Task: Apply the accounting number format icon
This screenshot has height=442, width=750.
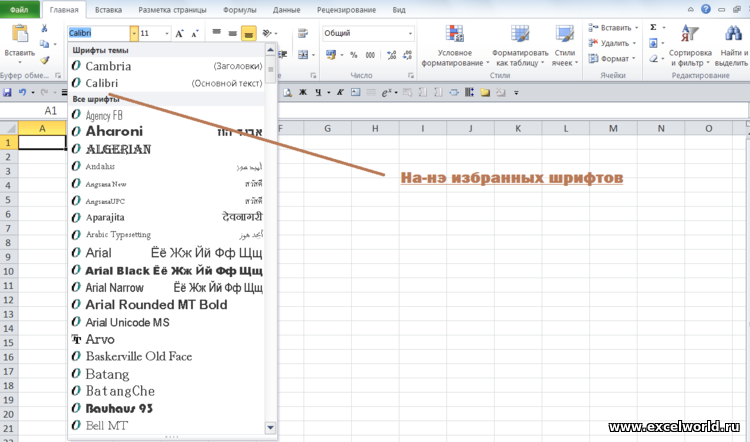Action: click(x=331, y=55)
